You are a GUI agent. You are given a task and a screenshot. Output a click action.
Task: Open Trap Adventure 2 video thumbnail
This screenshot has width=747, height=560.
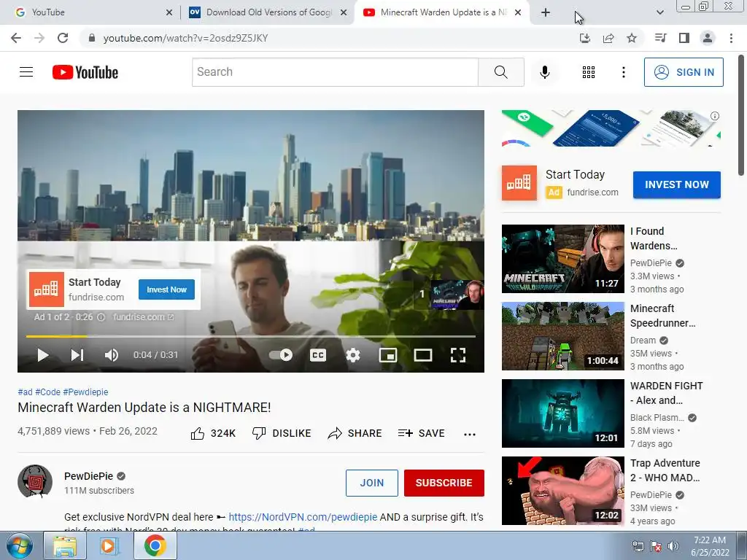click(x=562, y=491)
